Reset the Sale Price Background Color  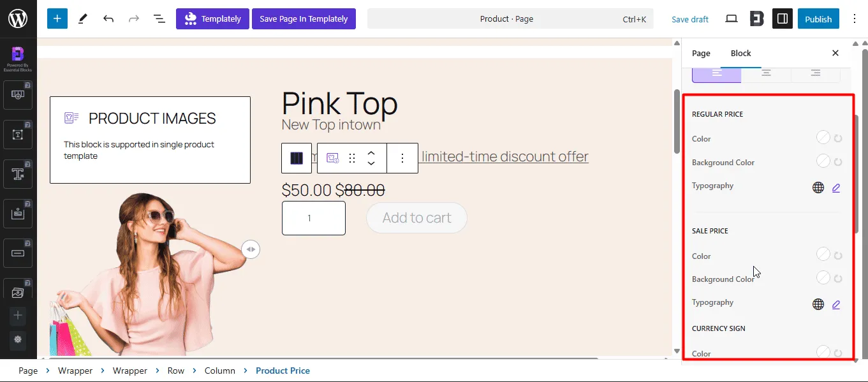coord(838,279)
